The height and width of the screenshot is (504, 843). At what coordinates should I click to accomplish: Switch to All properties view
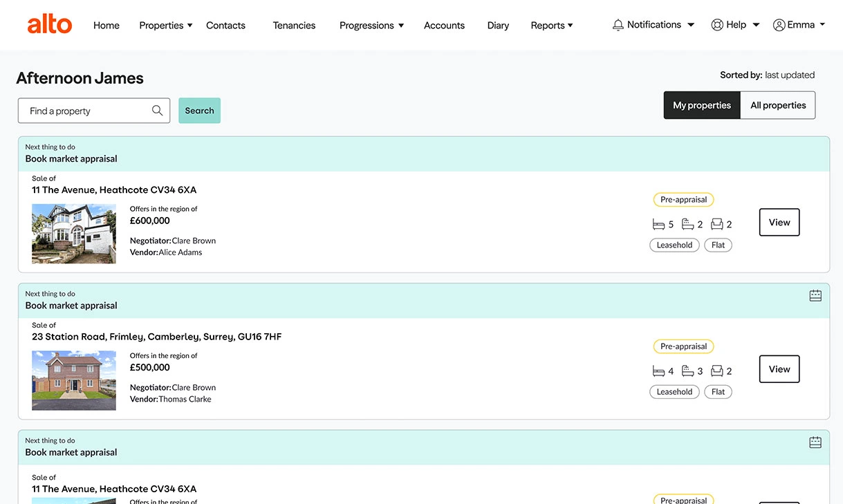[778, 105]
